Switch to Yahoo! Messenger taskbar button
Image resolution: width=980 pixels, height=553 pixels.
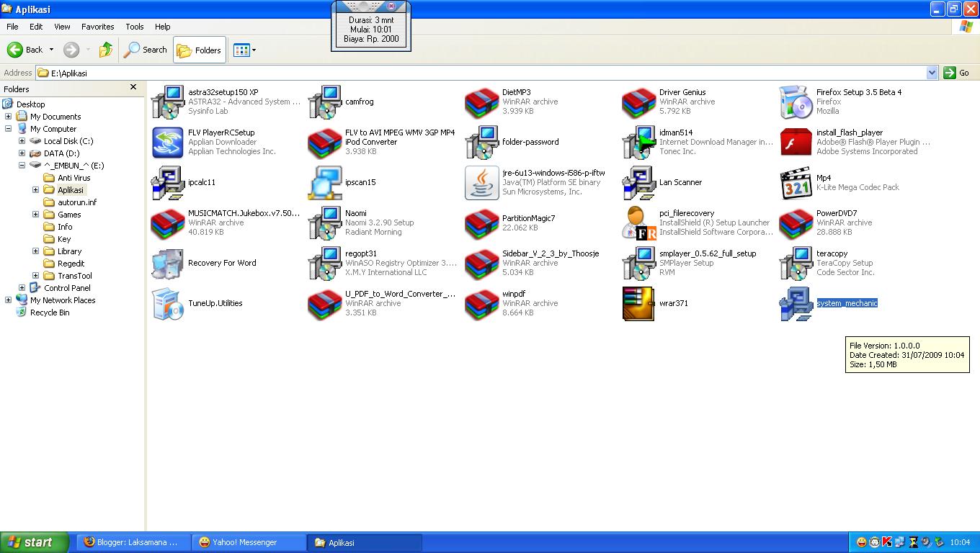(248, 542)
